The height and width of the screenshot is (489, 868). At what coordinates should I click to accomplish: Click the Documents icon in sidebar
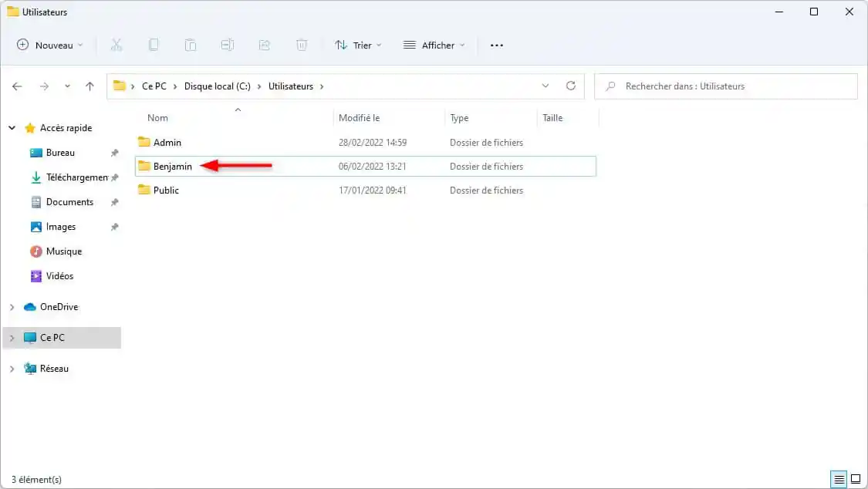[x=36, y=202]
